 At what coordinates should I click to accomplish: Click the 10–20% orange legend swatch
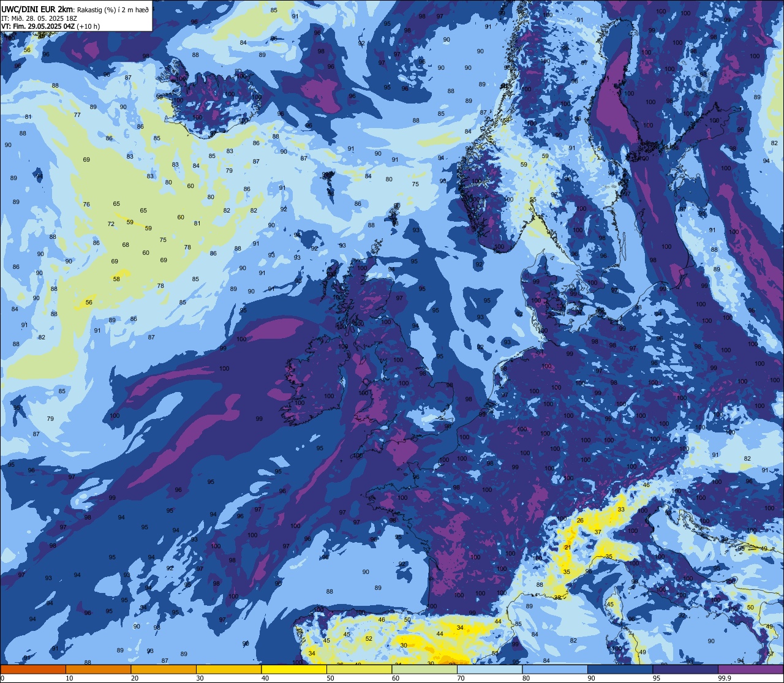click(98, 669)
